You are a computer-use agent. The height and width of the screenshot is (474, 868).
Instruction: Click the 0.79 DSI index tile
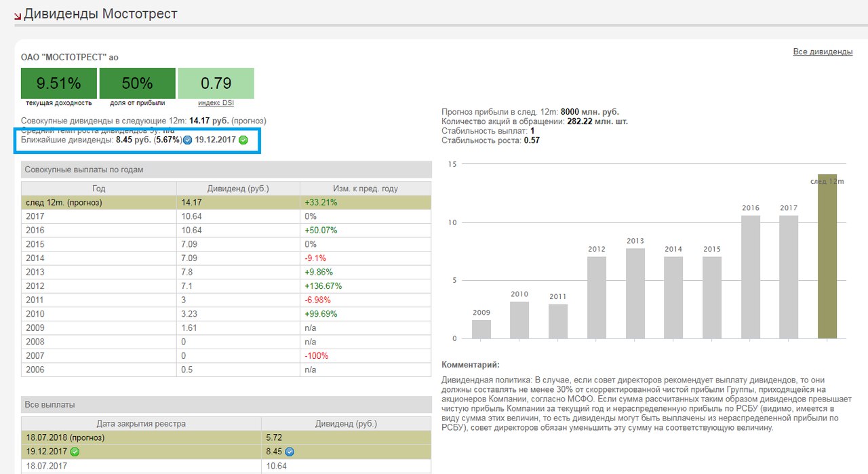(x=216, y=83)
